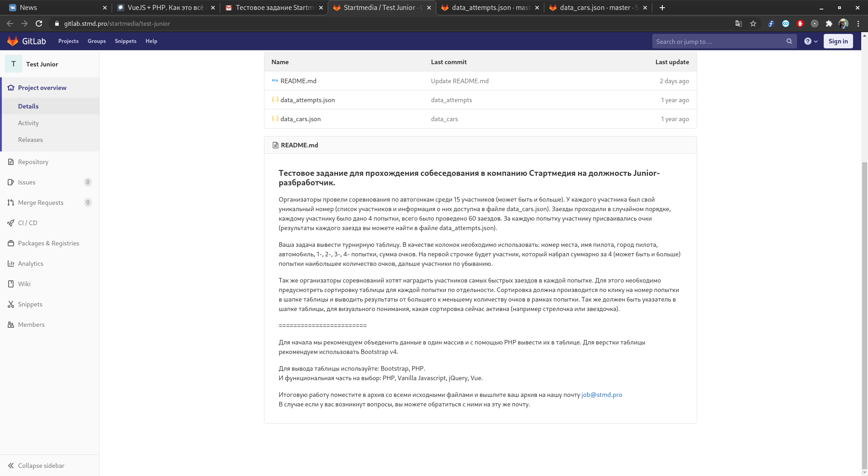Click the browser reload icon
The image size is (868, 476).
[x=39, y=24]
